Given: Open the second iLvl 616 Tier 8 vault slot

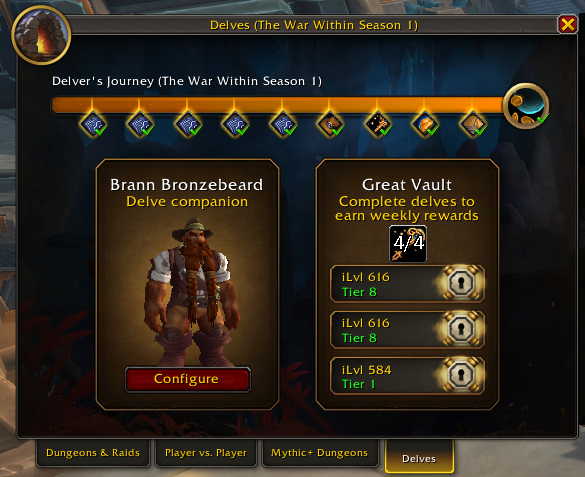Looking at the screenshot, I should tap(407, 330).
